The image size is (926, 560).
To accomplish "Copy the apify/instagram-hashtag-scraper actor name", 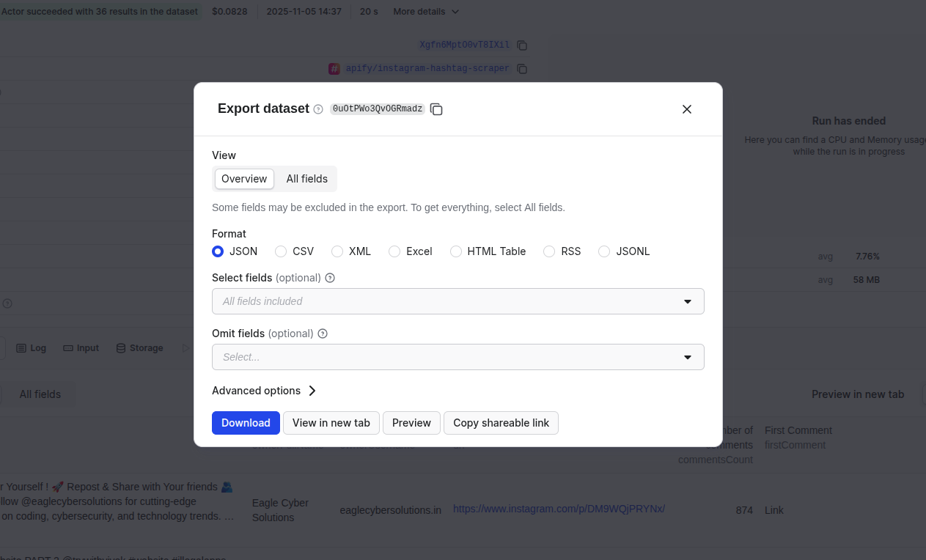I will point(521,68).
